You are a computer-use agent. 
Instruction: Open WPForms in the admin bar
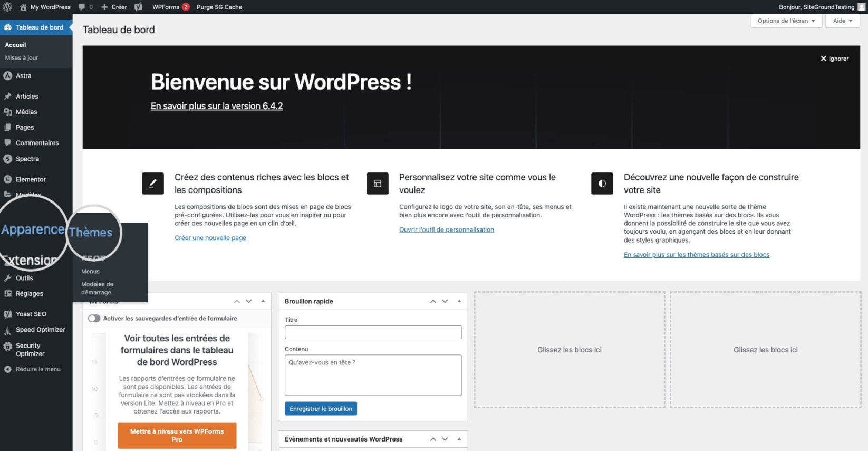pos(171,7)
